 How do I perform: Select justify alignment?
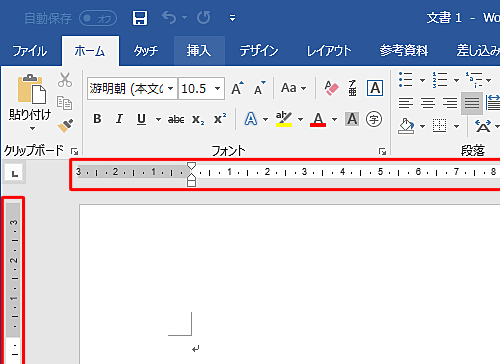472,103
